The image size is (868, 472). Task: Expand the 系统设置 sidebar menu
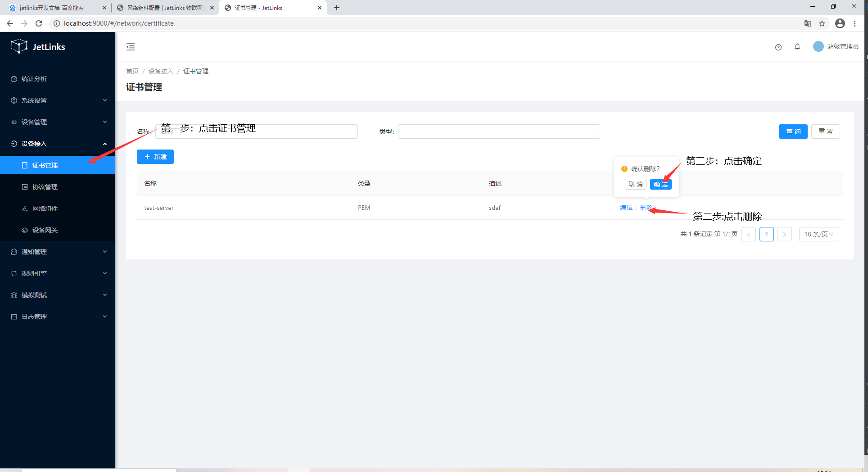[58, 100]
